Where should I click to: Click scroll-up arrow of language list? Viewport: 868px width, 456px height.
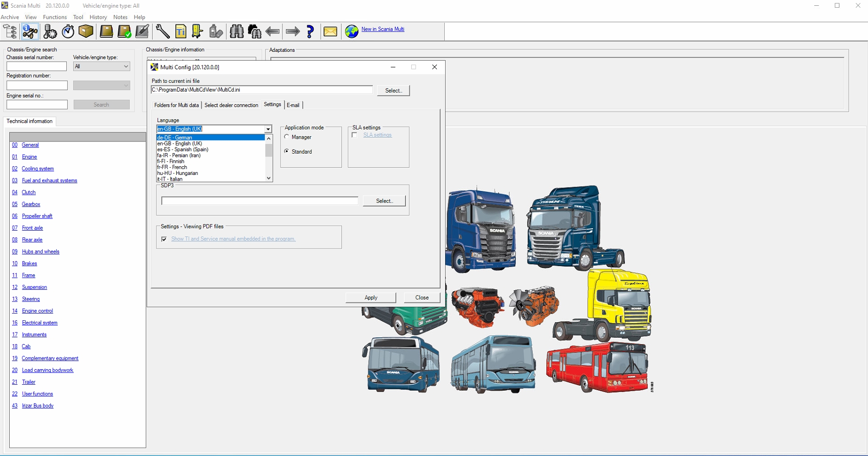(269, 139)
